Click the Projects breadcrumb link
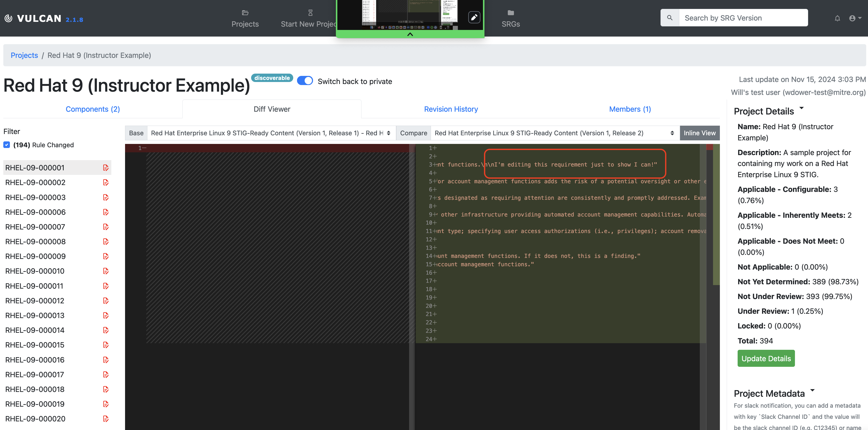The height and width of the screenshot is (430, 868). (x=24, y=55)
